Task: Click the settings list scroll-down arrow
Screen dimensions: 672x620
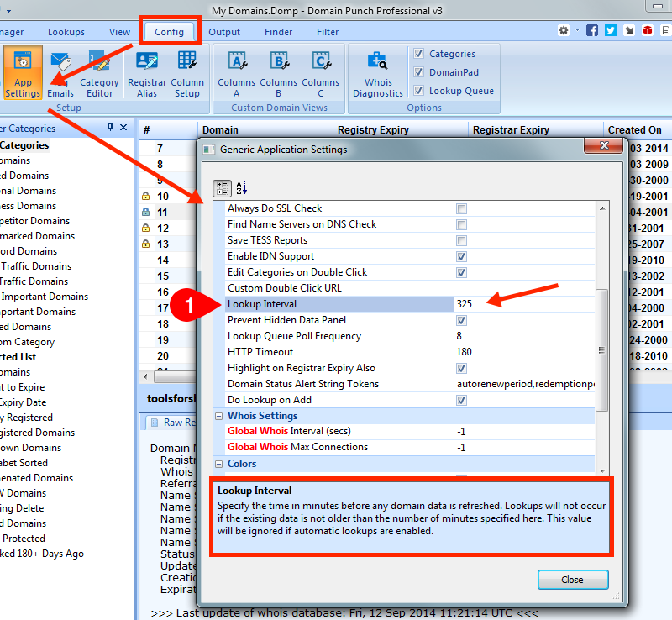Action: [x=602, y=470]
